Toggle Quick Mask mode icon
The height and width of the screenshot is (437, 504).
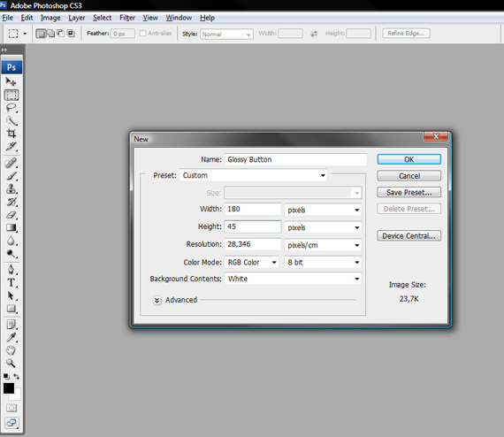click(11, 408)
